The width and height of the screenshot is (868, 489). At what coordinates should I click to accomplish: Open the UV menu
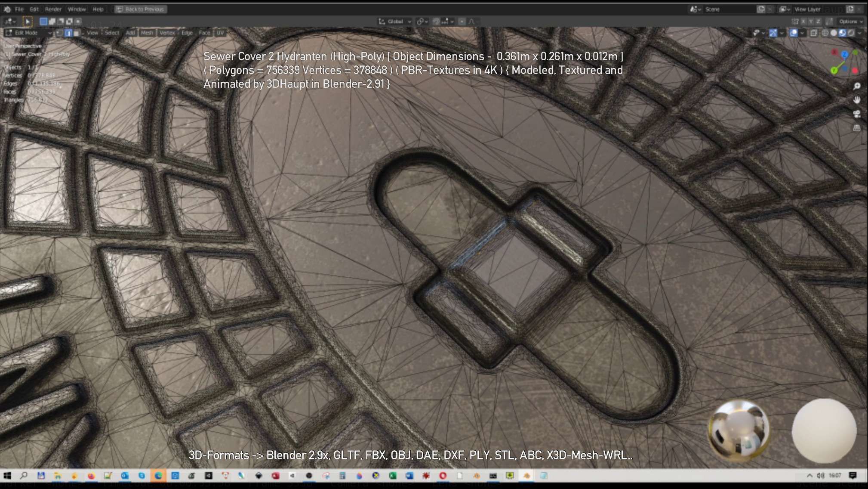(220, 33)
